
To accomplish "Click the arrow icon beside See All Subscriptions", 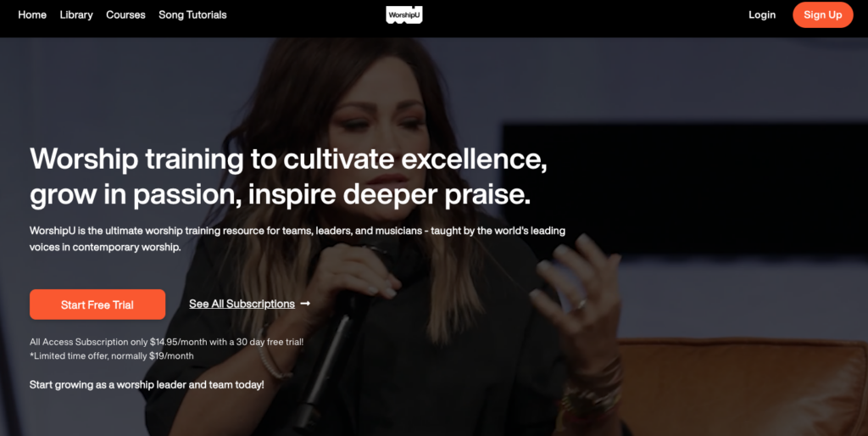I will (305, 304).
